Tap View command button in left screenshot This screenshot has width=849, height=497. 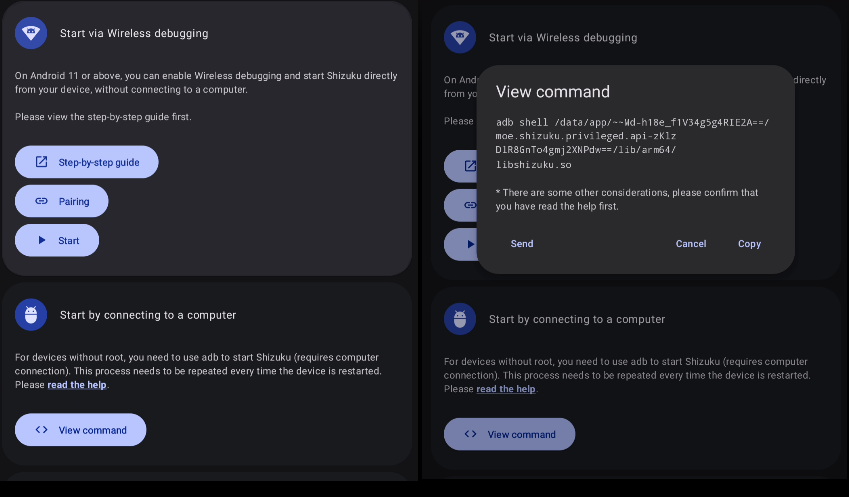81,430
